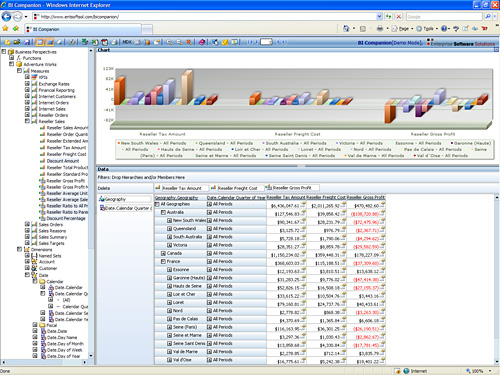Click the data grid scroll down arrow
Viewport: 500px width, 375px height.
pos(497,362)
